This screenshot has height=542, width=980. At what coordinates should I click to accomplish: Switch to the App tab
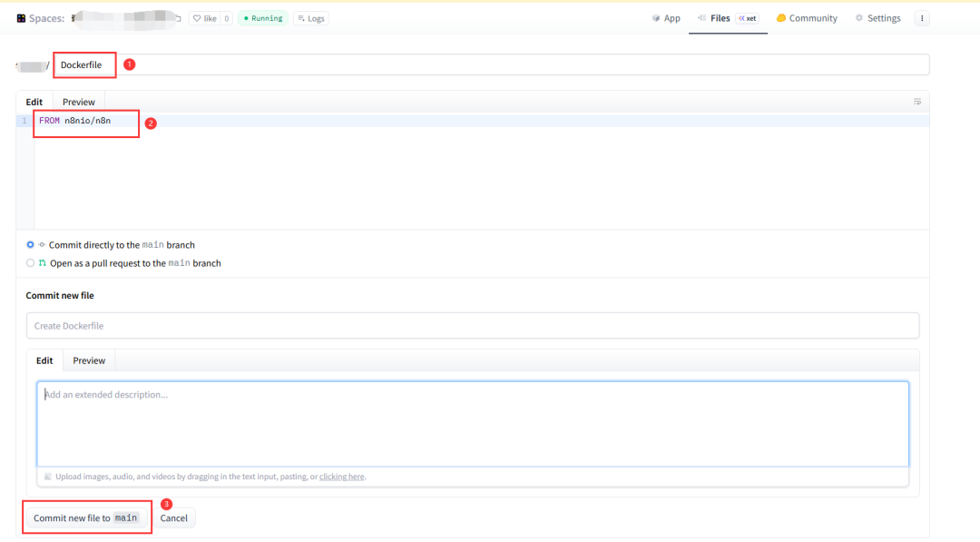pyautogui.click(x=666, y=18)
